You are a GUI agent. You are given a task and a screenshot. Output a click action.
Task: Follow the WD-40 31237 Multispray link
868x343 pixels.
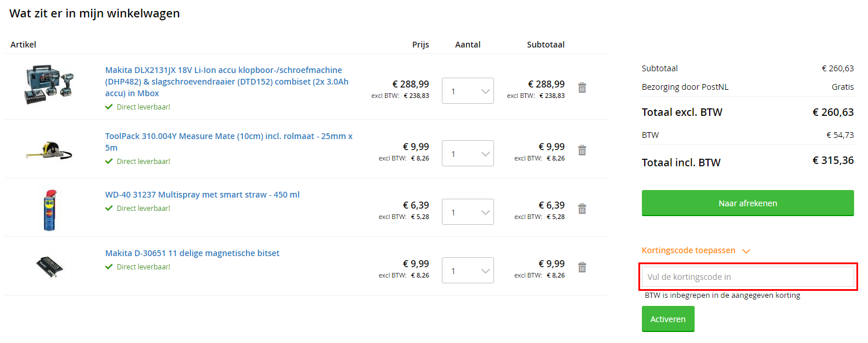pos(202,195)
